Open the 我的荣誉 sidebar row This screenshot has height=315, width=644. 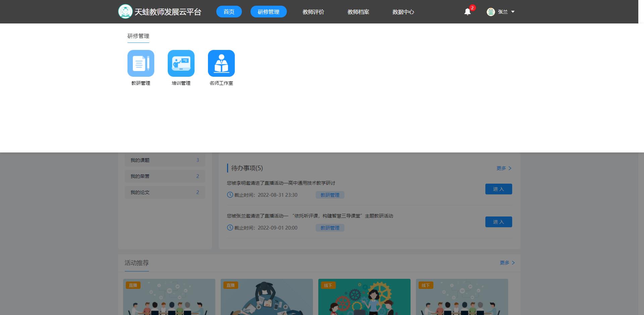(x=165, y=176)
